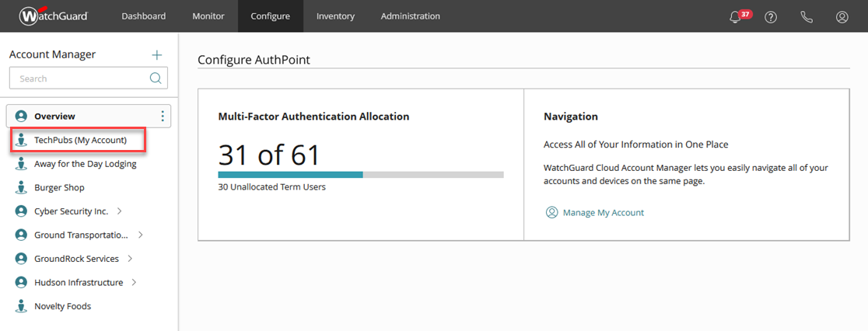Click the help question mark icon

[771, 17]
